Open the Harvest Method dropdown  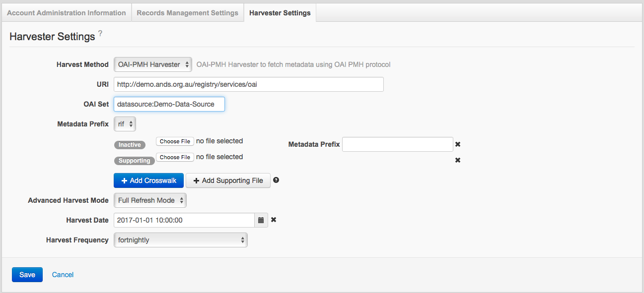tap(152, 64)
